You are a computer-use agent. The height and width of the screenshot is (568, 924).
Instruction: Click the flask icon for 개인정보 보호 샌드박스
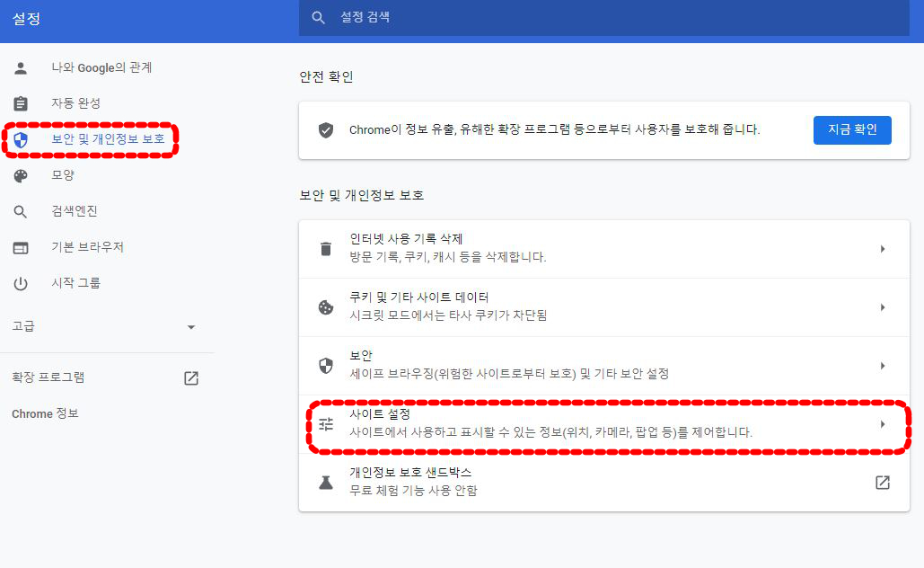pyautogui.click(x=326, y=483)
